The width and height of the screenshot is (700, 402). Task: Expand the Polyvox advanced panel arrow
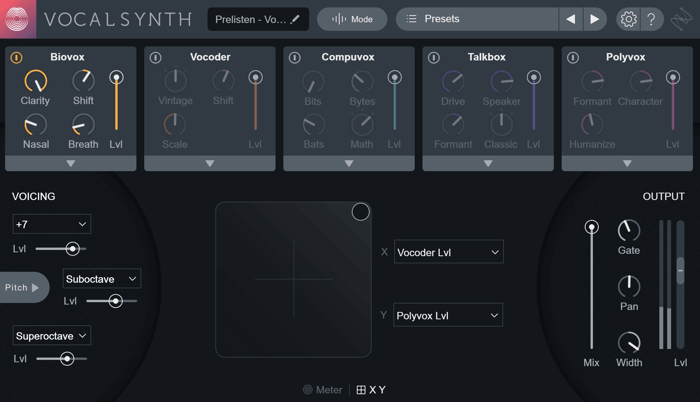coord(627,163)
